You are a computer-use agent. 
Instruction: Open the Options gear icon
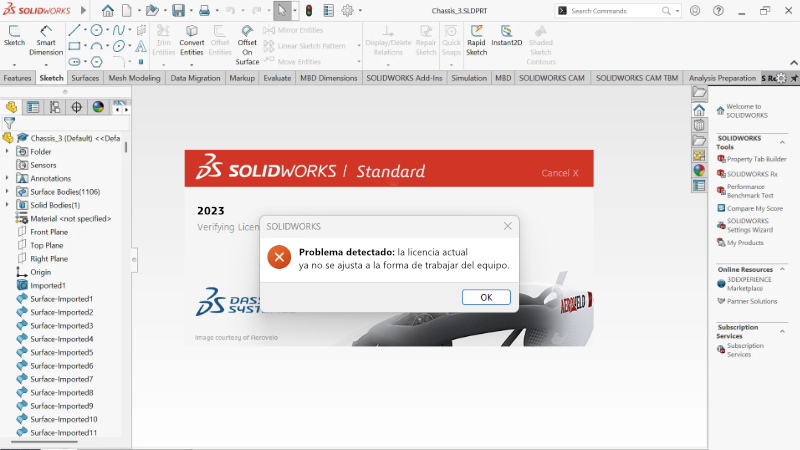click(347, 10)
